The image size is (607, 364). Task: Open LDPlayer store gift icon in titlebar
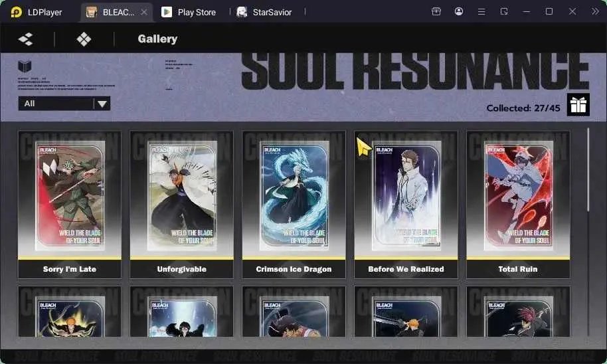click(x=436, y=11)
